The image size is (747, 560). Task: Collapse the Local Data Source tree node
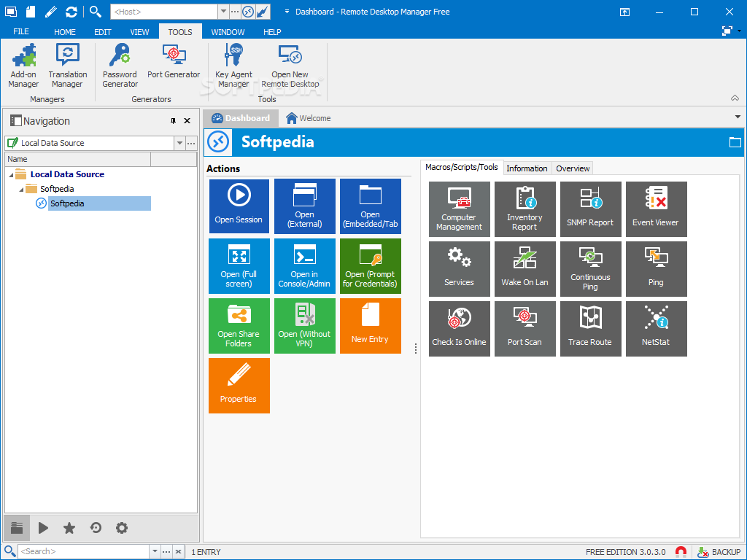(x=11, y=175)
